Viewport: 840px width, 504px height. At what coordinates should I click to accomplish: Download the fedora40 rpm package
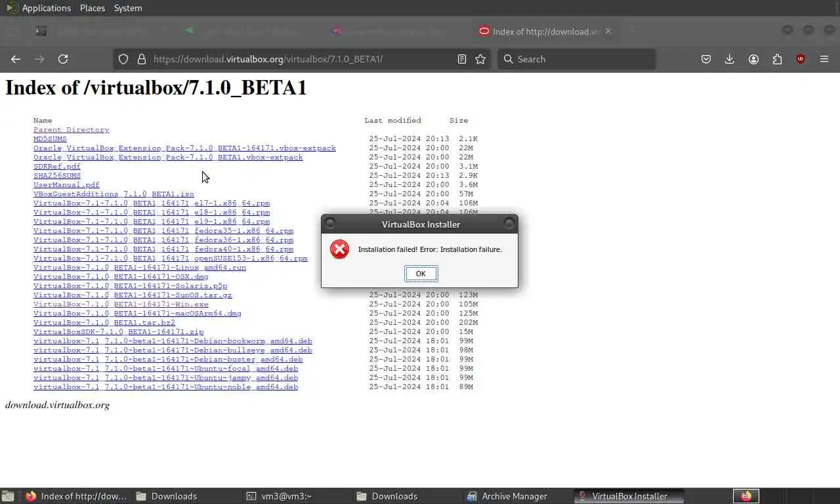pyautogui.click(x=163, y=249)
